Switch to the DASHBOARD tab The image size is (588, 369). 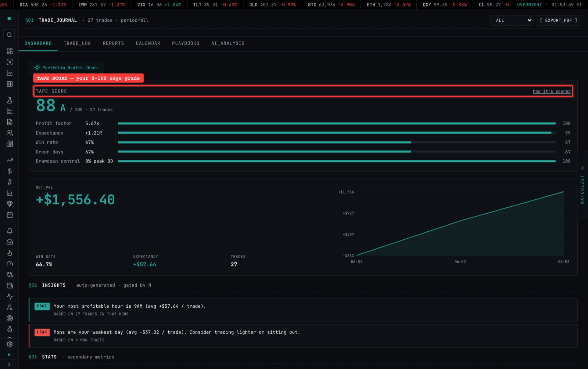pos(38,43)
